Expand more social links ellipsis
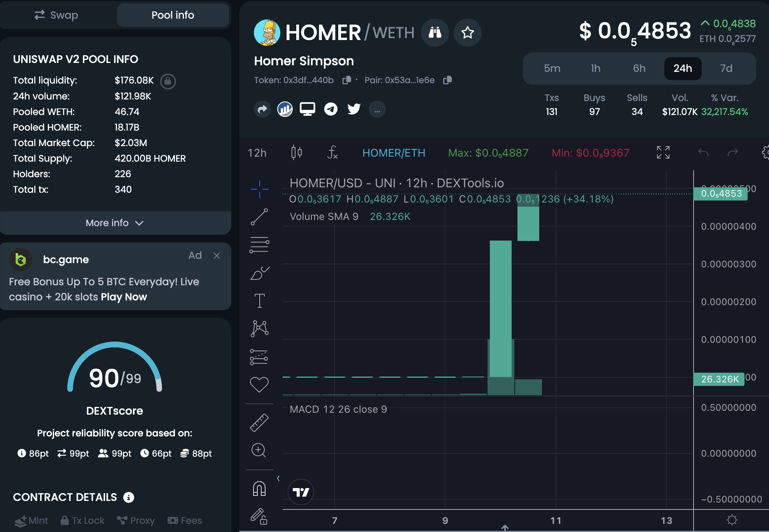This screenshot has width=769, height=532. [377, 109]
